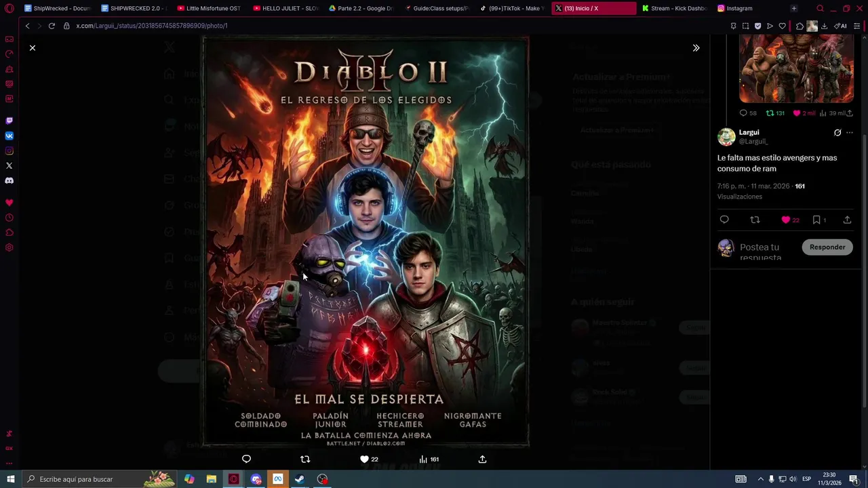868x488 pixels.
Task: Collapse the side panel with double-chevron icon
Action: (696, 48)
